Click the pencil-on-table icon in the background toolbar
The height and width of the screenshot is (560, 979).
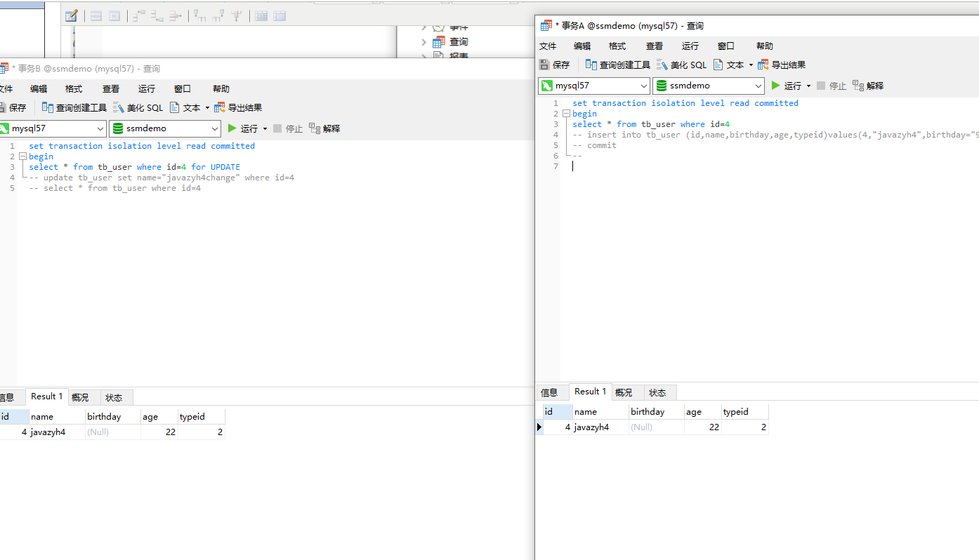click(x=71, y=15)
